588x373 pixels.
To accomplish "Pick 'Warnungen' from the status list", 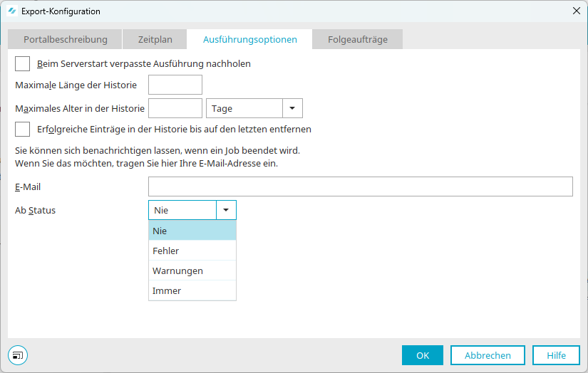I will pyautogui.click(x=192, y=270).
